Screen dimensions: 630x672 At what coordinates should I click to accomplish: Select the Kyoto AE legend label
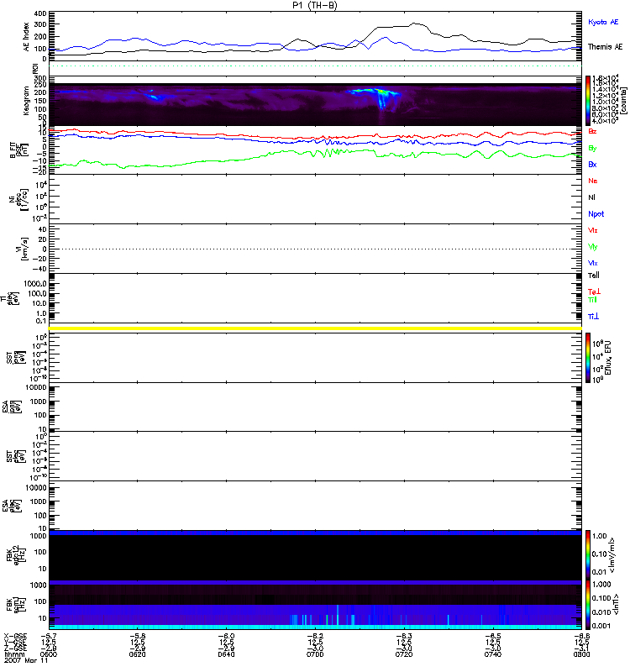click(603, 22)
